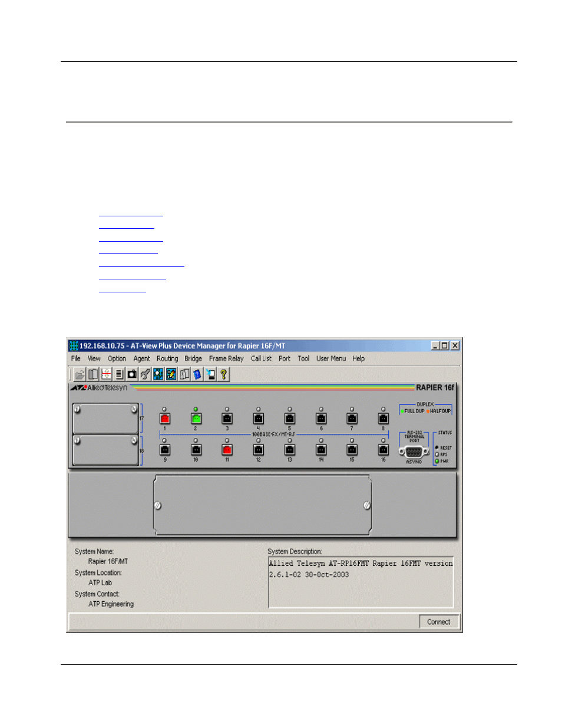The width and height of the screenshot is (562, 728).
Task: Click the LED above port 1
Action: 164,409
